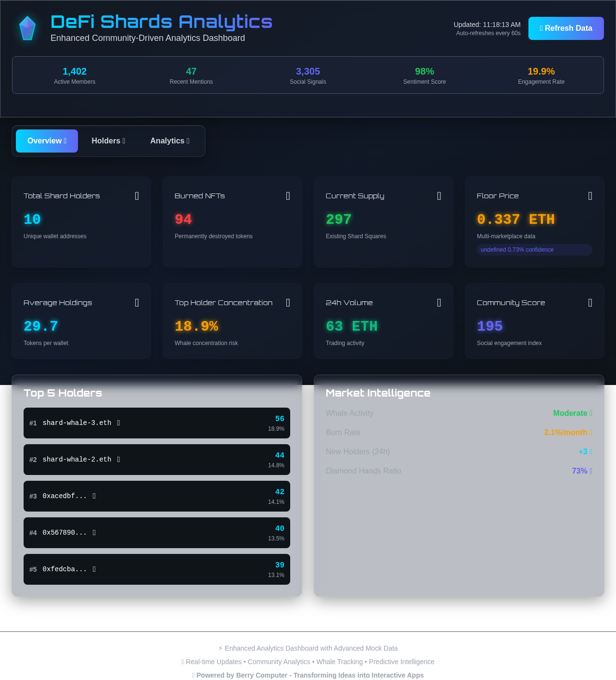Image resolution: width=616 pixels, height=680 pixels.
Task: Open the Analytics tab
Action: pos(169,141)
